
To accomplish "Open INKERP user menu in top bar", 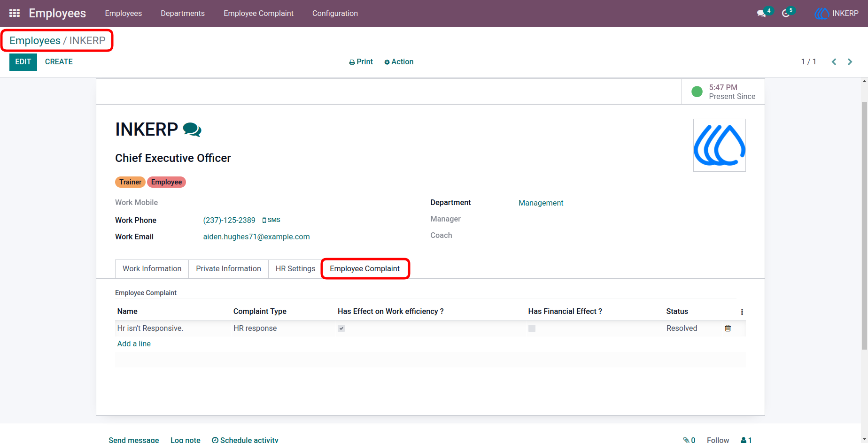I will coord(836,14).
